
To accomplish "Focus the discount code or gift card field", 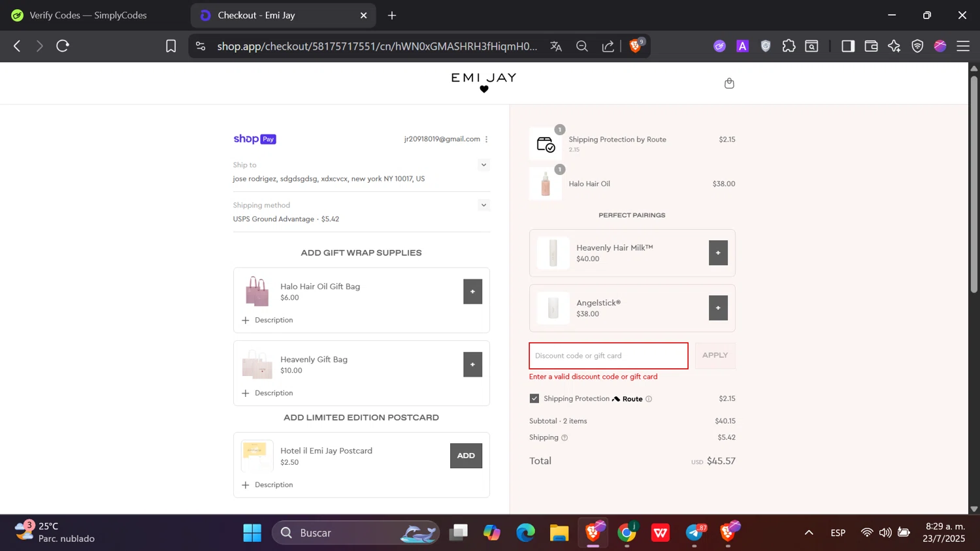I will pyautogui.click(x=608, y=356).
